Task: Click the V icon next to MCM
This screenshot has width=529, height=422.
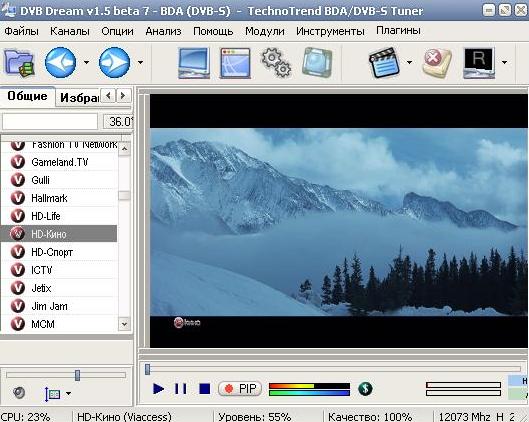Action: (18, 324)
